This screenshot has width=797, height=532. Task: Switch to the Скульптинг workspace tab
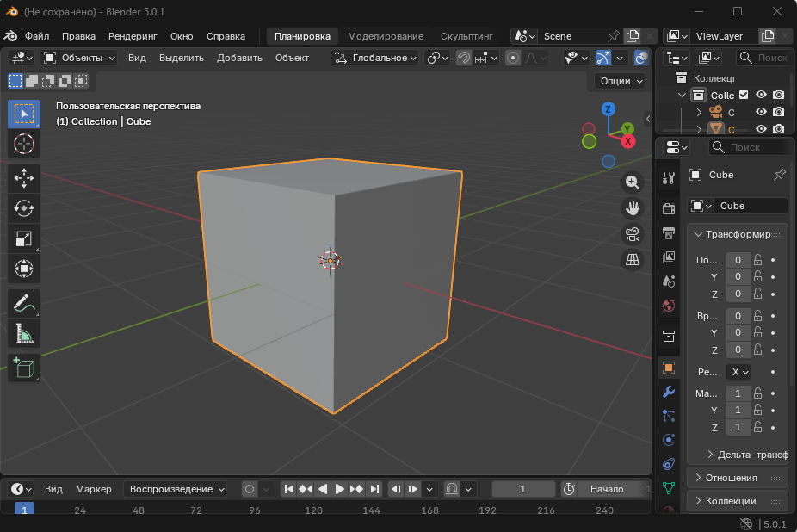(466, 36)
